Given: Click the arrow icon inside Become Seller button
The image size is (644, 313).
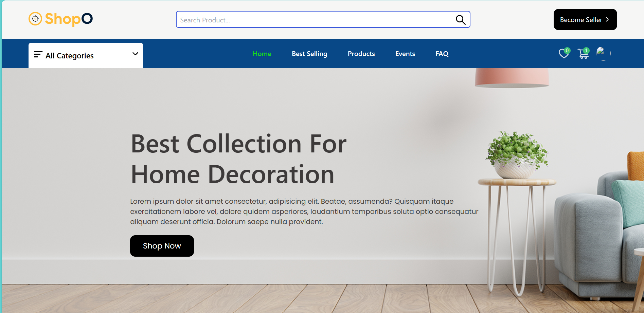Looking at the screenshot, I should coord(607,19).
